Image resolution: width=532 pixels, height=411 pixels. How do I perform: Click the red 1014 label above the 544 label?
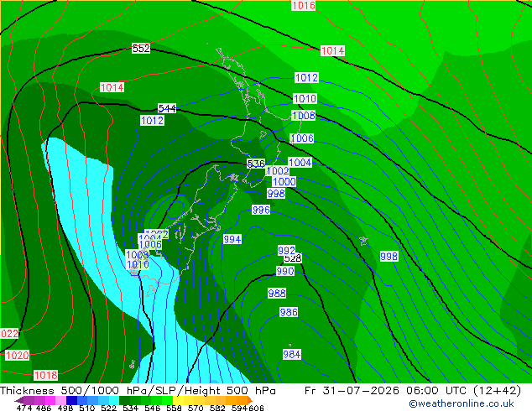click(x=112, y=87)
